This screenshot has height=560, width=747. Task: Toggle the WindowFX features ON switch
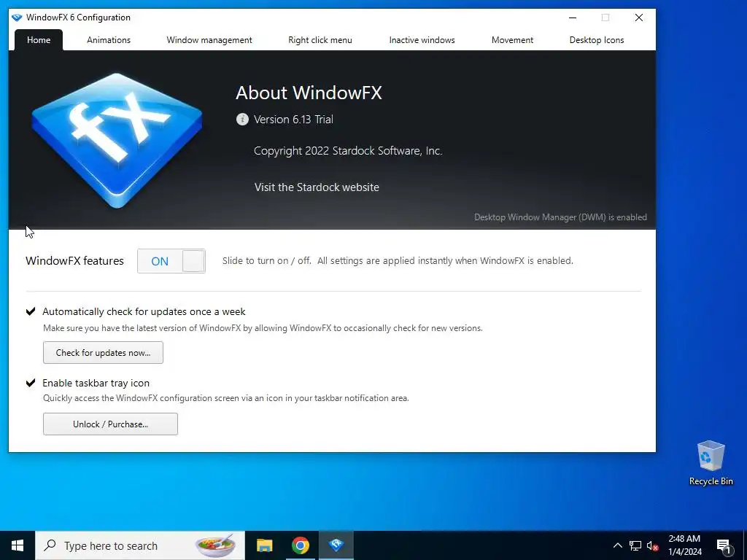(x=171, y=261)
